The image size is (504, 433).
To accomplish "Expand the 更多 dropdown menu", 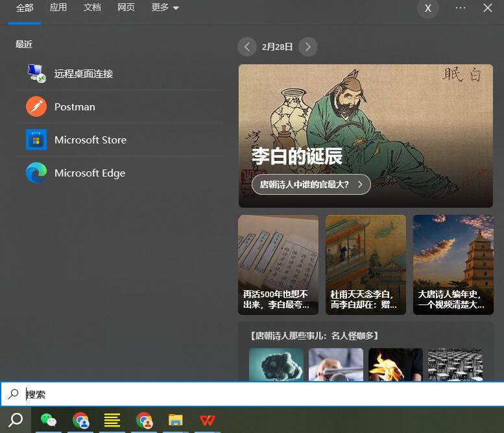I will (x=165, y=7).
